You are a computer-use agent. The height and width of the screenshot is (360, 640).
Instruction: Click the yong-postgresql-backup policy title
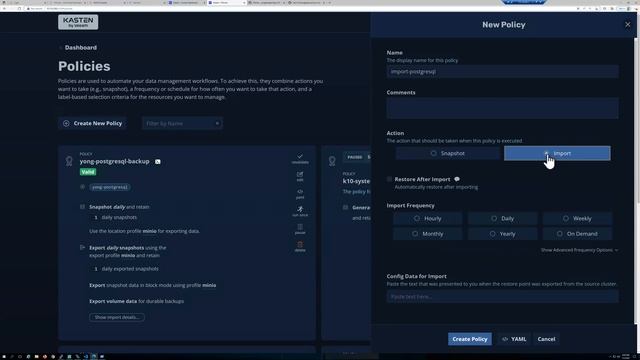pos(115,161)
